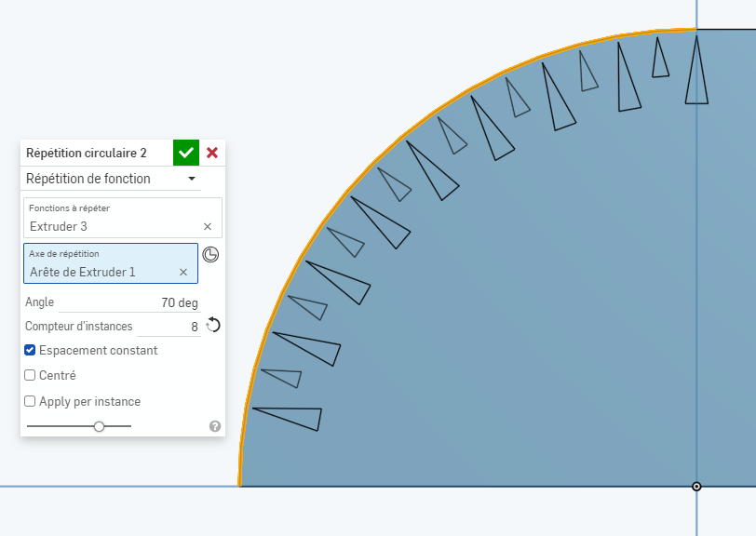
Task: Open help via the question mark icon
Action: click(215, 426)
